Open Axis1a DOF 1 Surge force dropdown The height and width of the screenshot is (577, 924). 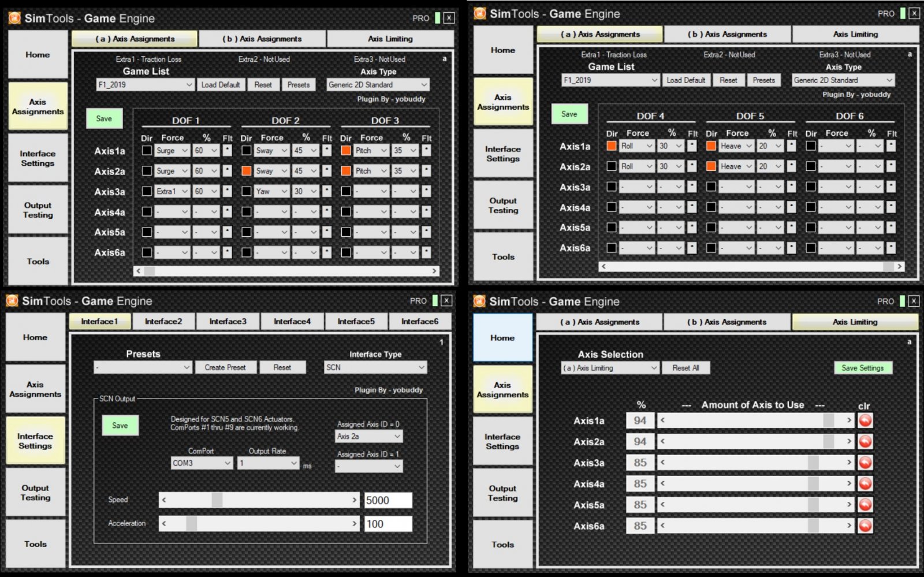tap(172, 150)
